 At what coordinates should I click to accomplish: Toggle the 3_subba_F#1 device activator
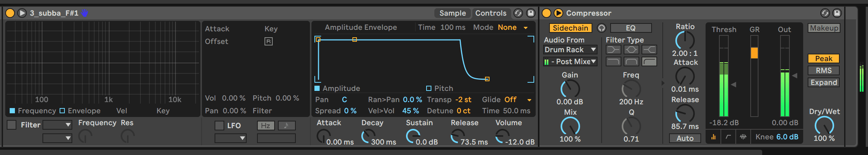click(10, 13)
